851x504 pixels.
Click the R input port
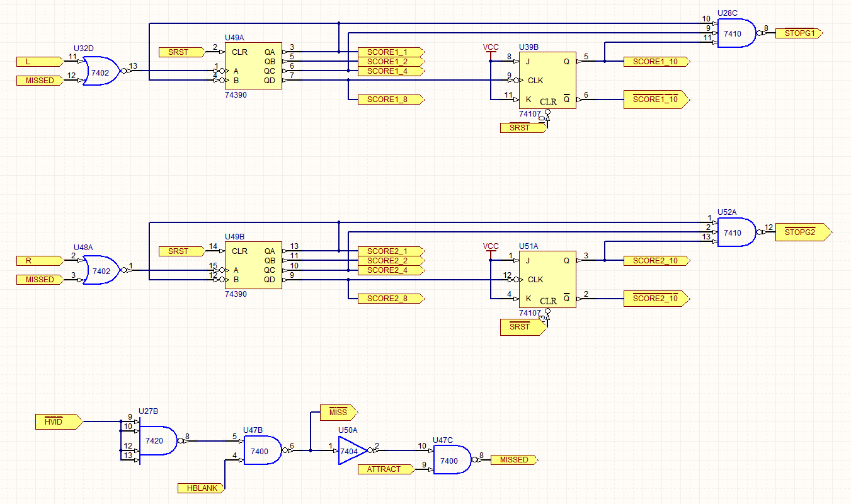point(40,261)
